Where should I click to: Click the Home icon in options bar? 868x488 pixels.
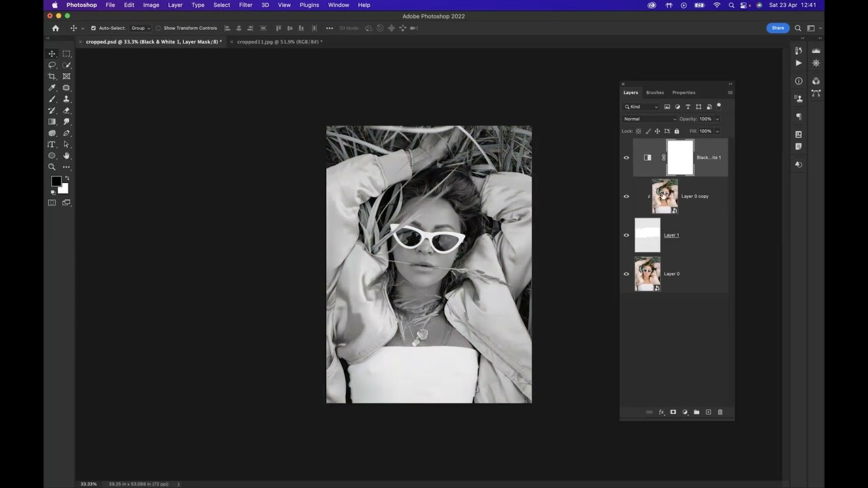tap(56, 28)
